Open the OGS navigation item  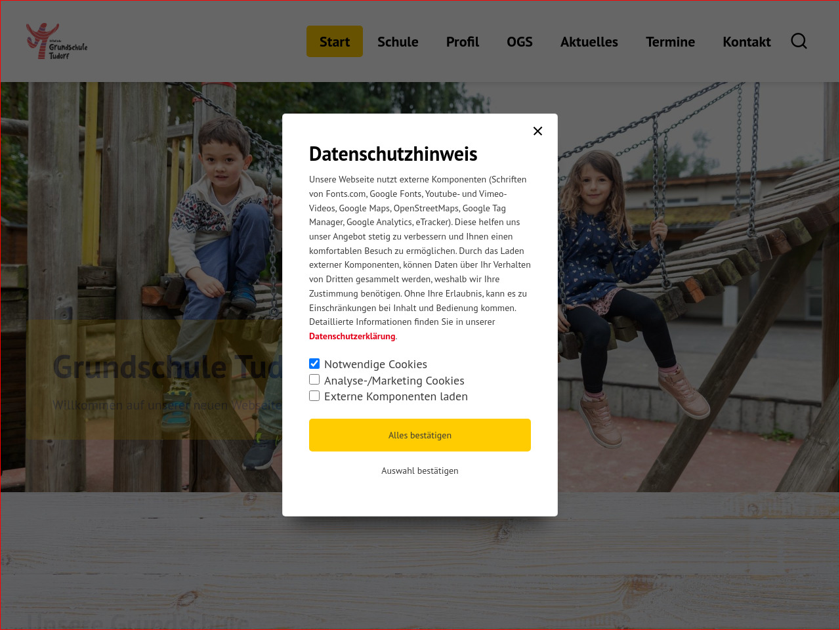pyautogui.click(x=519, y=41)
